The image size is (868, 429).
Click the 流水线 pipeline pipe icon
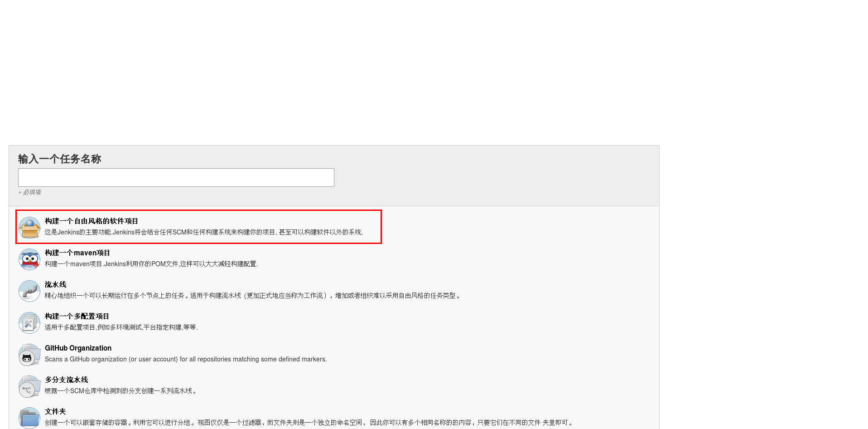(x=29, y=291)
